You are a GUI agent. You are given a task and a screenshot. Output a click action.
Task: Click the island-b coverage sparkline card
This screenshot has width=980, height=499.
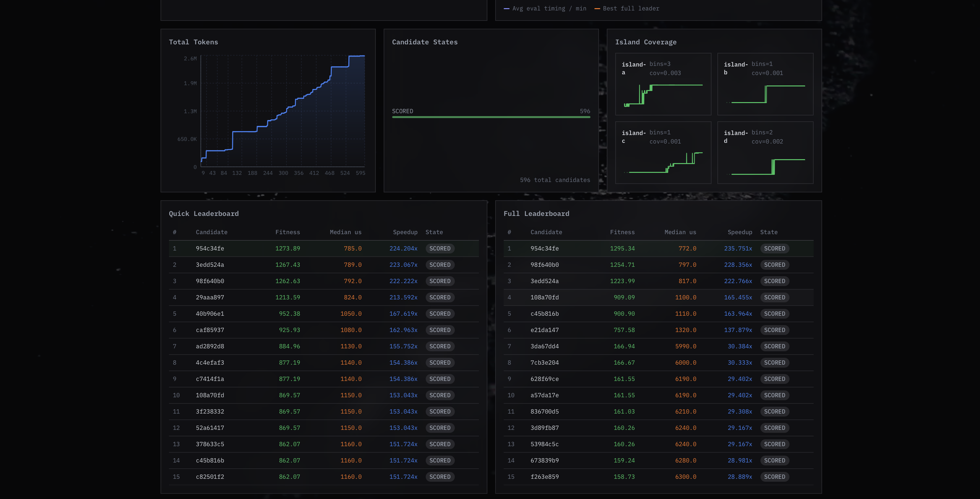click(x=765, y=84)
